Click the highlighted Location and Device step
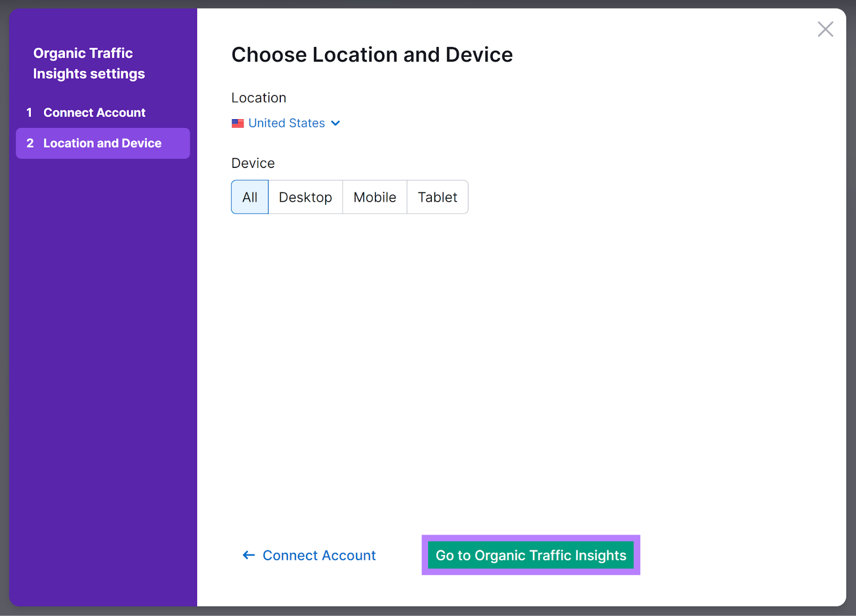 102,143
